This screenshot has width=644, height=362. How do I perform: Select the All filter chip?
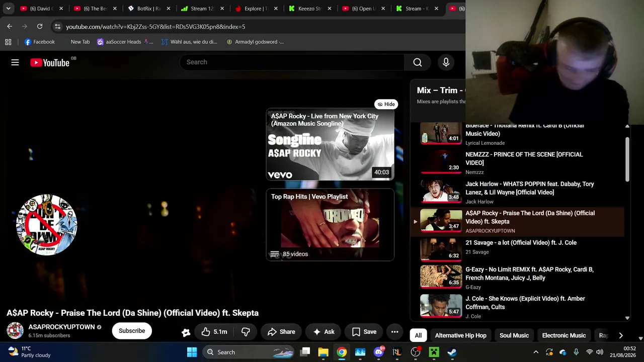tap(418, 335)
